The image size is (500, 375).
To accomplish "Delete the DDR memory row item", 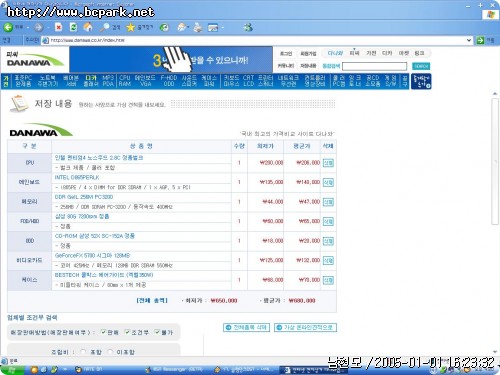I will click(328, 202).
